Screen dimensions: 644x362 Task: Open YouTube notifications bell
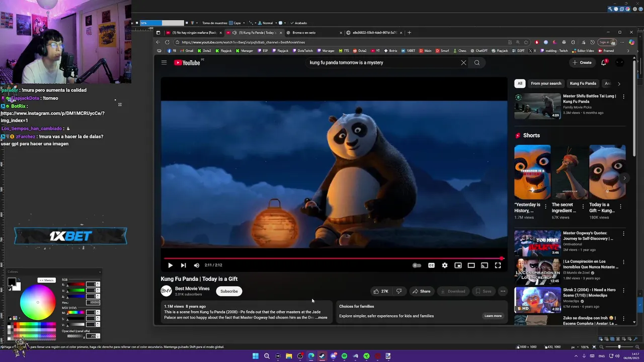pyautogui.click(x=604, y=62)
